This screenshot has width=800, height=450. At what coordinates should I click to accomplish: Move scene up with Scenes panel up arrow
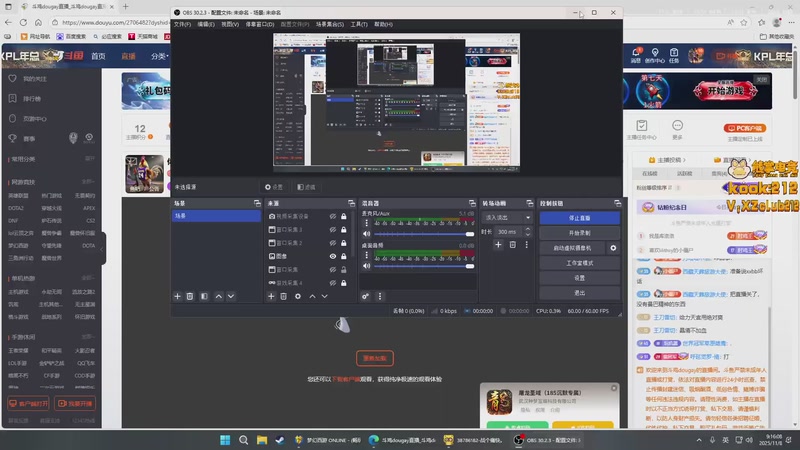(x=219, y=296)
